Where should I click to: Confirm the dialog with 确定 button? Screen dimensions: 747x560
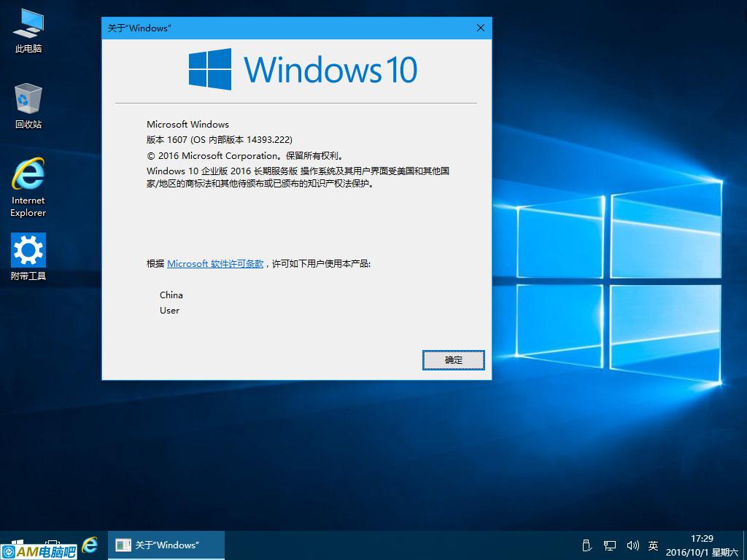coord(453,360)
